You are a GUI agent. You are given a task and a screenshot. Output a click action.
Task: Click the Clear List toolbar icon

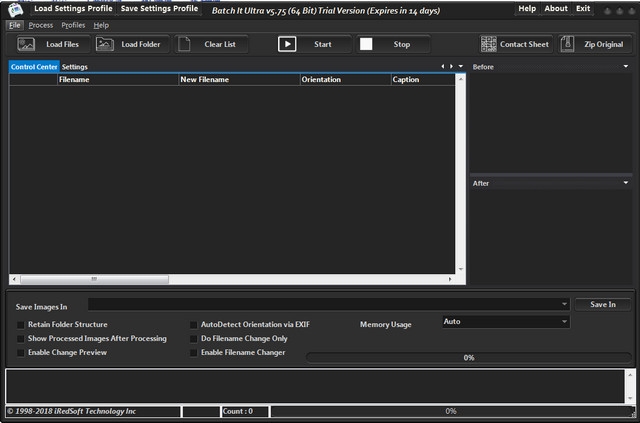186,44
